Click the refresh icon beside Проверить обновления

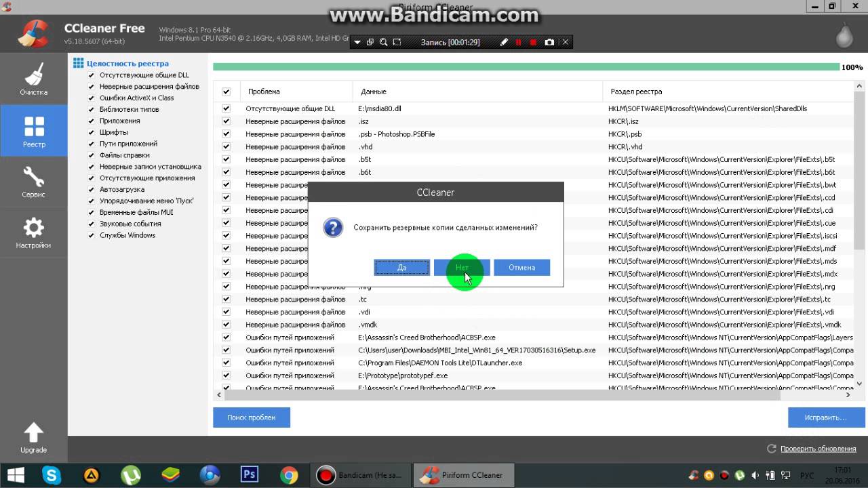(x=771, y=449)
